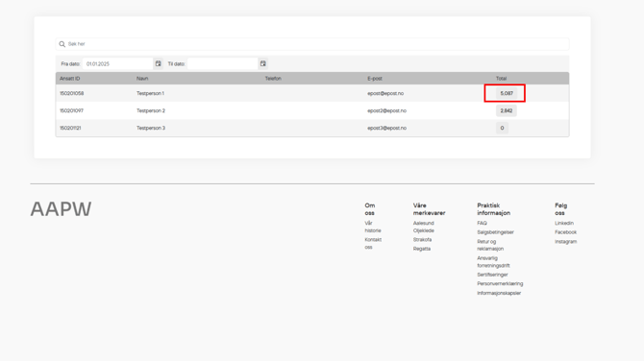The height and width of the screenshot is (361, 644).
Task: Open the Til dato calendar picker
Action: click(x=262, y=63)
